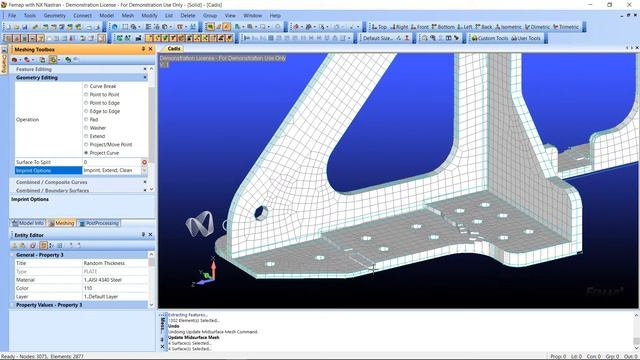Open the Imprint Options dropdown

pyautogui.click(x=144, y=170)
